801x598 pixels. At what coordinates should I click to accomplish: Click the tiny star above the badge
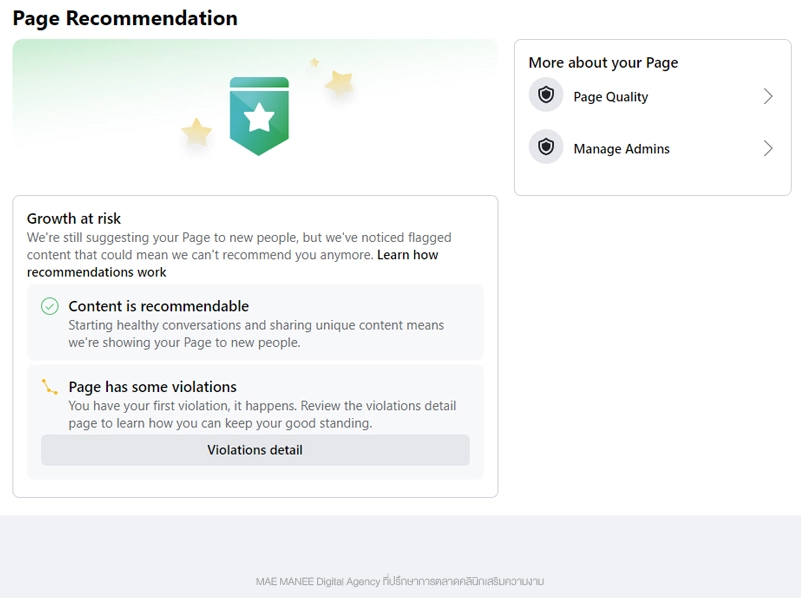(314, 62)
